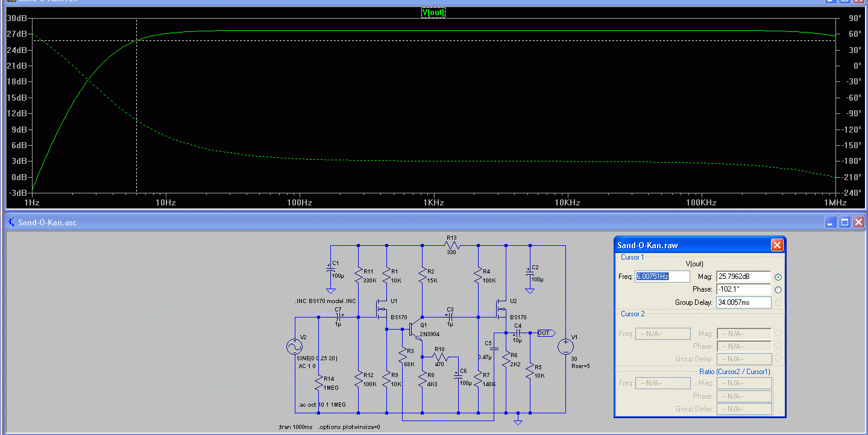Click the SINE(0 0.25 20) source value

(316, 358)
